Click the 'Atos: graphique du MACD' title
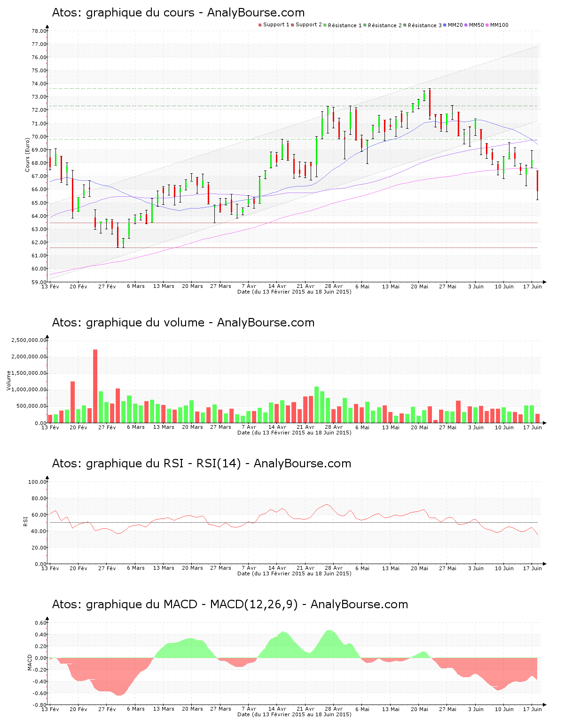 (x=230, y=604)
